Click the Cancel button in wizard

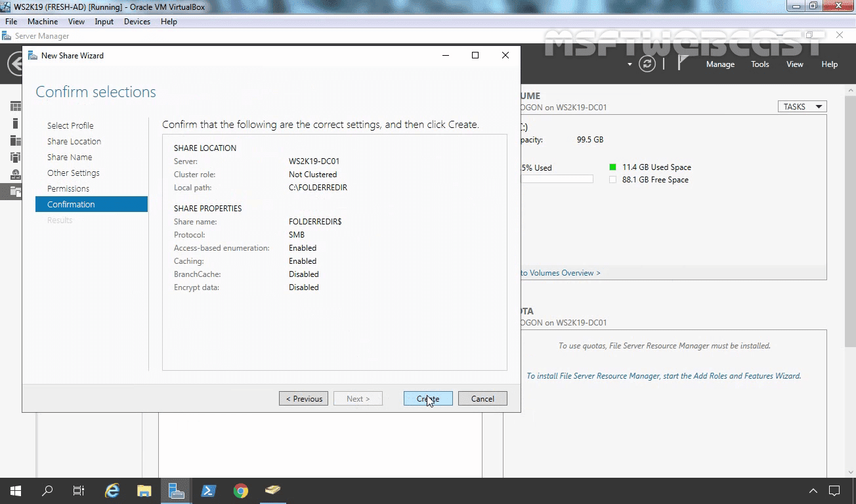[x=482, y=398]
